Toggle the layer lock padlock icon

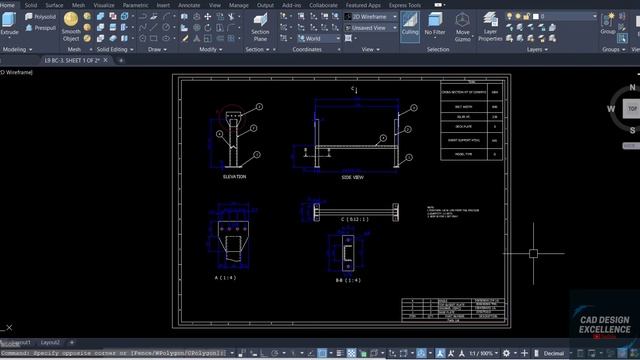(x=527, y=16)
